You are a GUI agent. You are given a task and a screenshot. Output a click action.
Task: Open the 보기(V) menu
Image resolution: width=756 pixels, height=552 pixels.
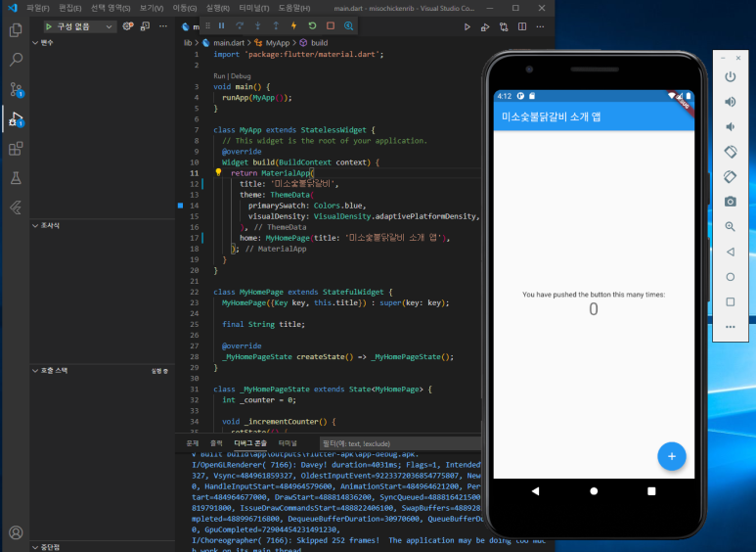click(152, 8)
